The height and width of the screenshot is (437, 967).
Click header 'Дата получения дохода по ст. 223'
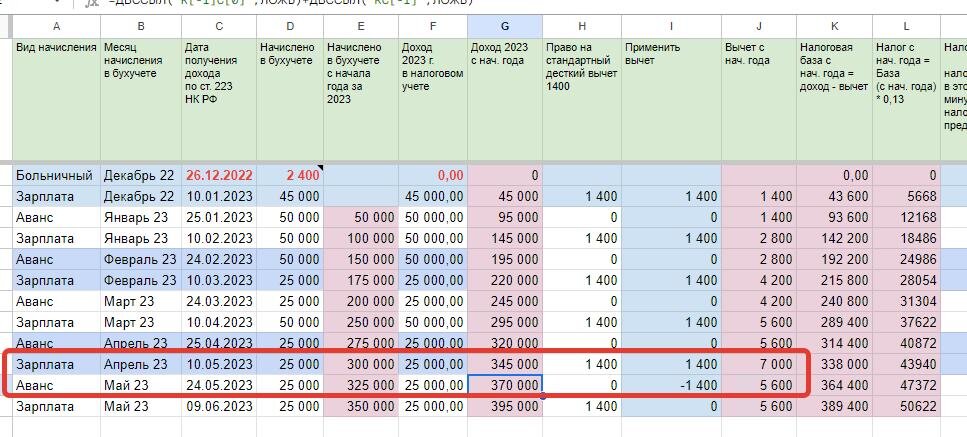[x=219, y=99]
